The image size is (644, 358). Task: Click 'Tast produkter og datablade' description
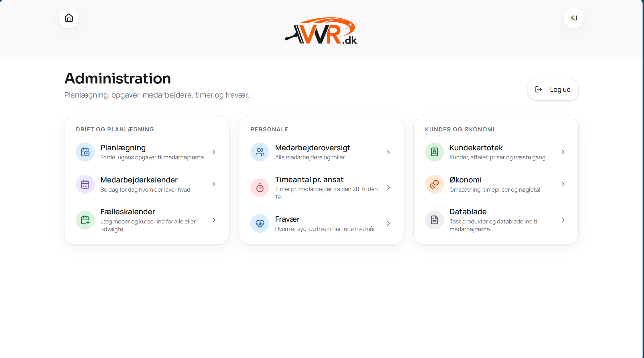(494, 225)
